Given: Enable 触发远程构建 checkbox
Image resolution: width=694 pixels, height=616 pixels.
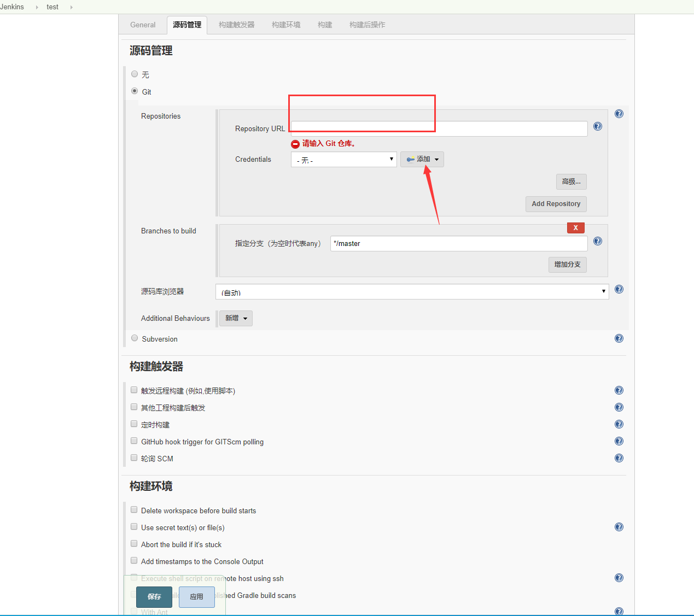Looking at the screenshot, I should click(x=134, y=390).
